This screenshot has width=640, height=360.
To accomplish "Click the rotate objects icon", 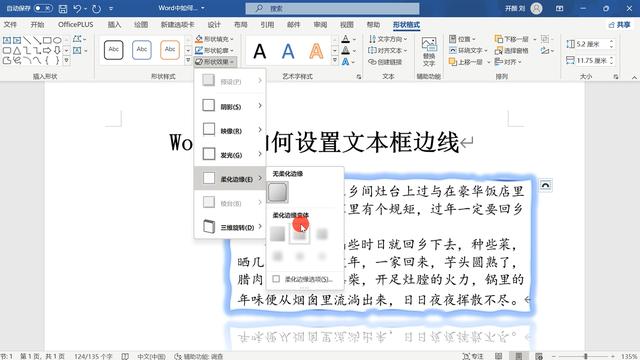I will pos(547,51).
